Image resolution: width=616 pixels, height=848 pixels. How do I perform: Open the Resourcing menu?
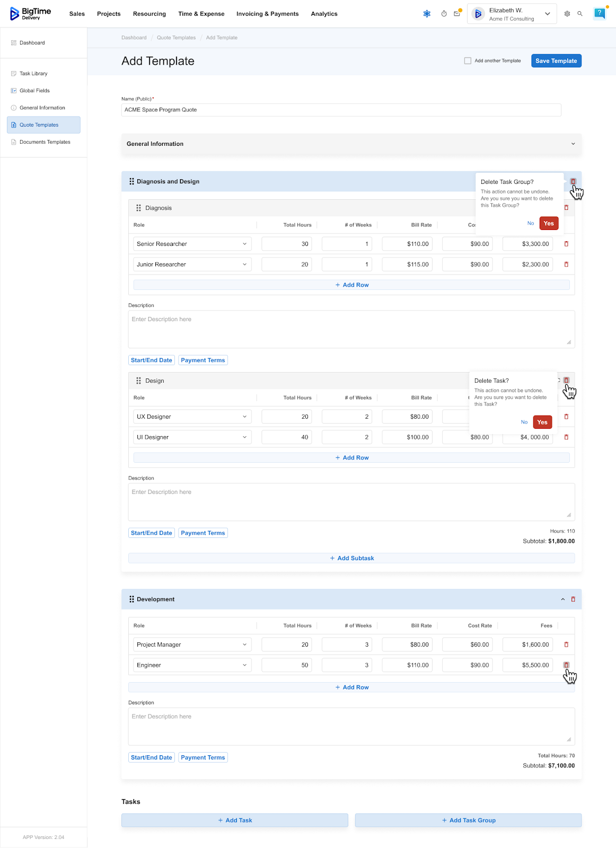coord(149,14)
